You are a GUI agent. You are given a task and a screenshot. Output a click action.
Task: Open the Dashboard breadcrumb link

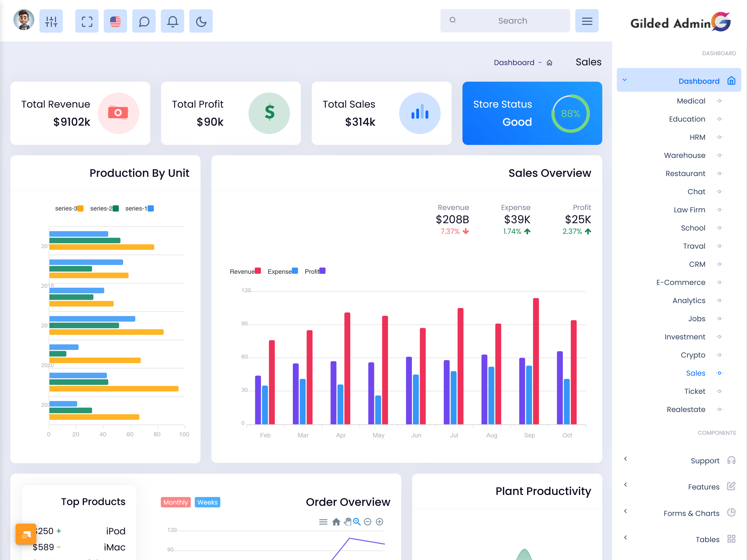(x=514, y=62)
